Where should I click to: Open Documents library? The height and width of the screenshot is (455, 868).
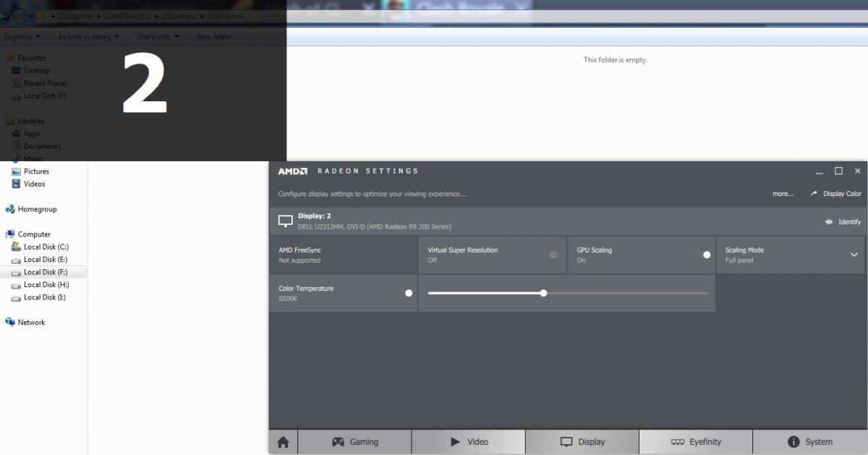click(x=42, y=146)
